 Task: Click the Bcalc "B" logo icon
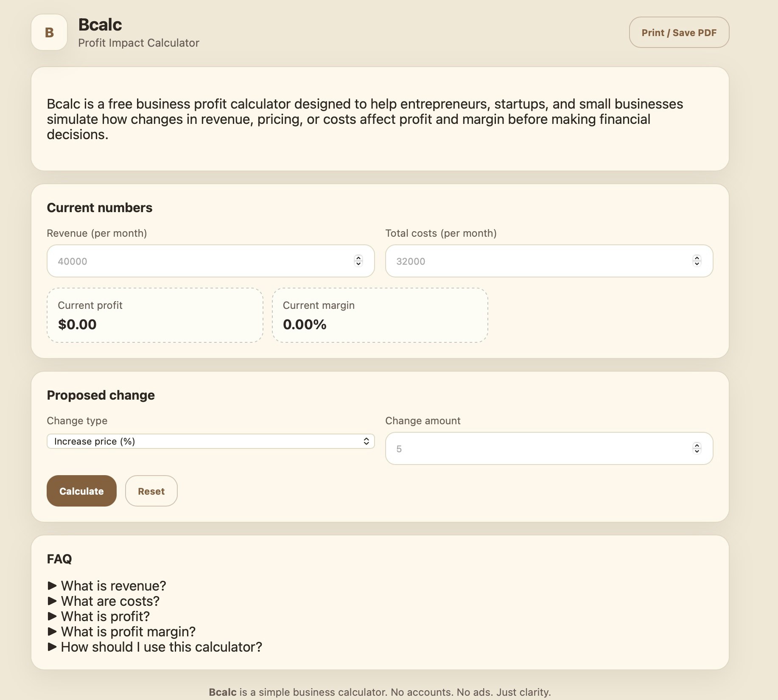pyautogui.click(x=49, y=32)
